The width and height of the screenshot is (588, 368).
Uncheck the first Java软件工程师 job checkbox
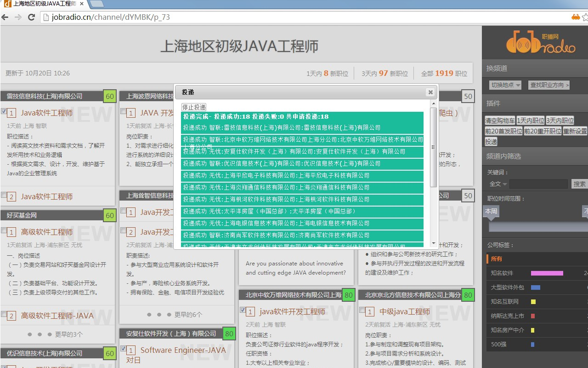(4, 111)
